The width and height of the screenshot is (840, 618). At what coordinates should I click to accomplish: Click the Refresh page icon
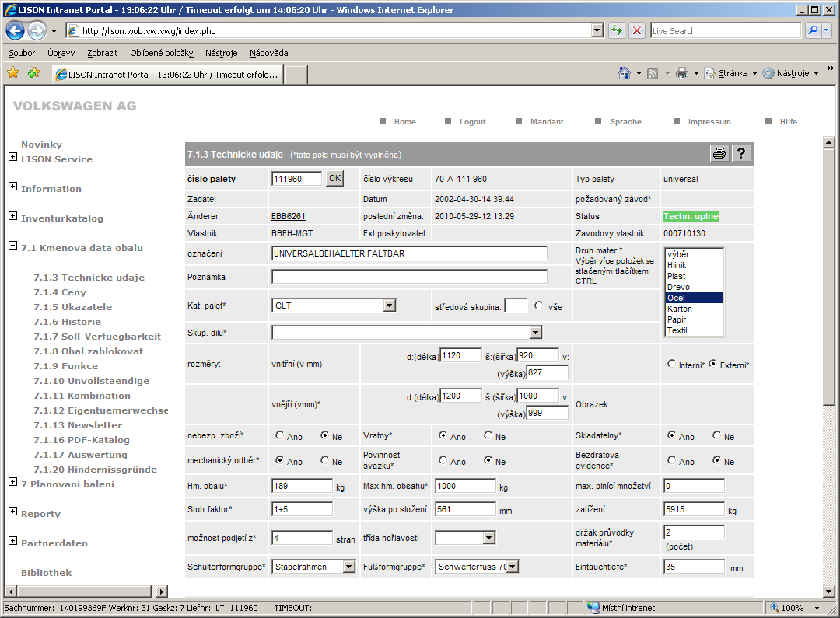(617, 30)
